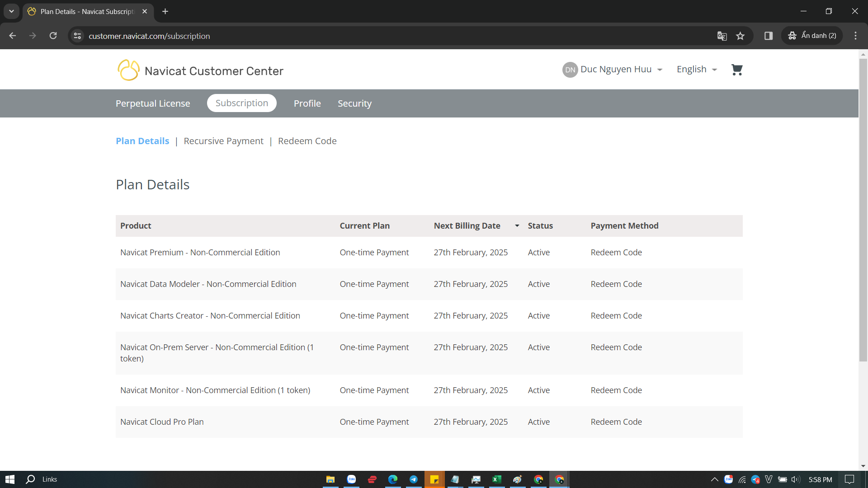Viewport: 868px width, 488px height.
Task: Click the Status column header
Action: 540,226
